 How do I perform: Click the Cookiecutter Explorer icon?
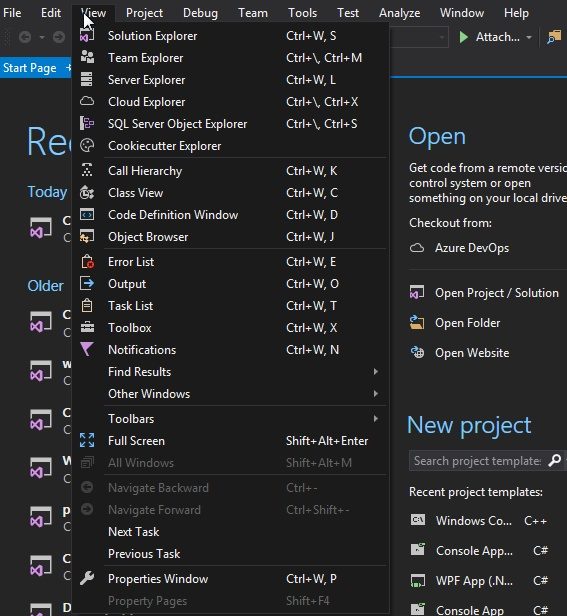[87, 146]
